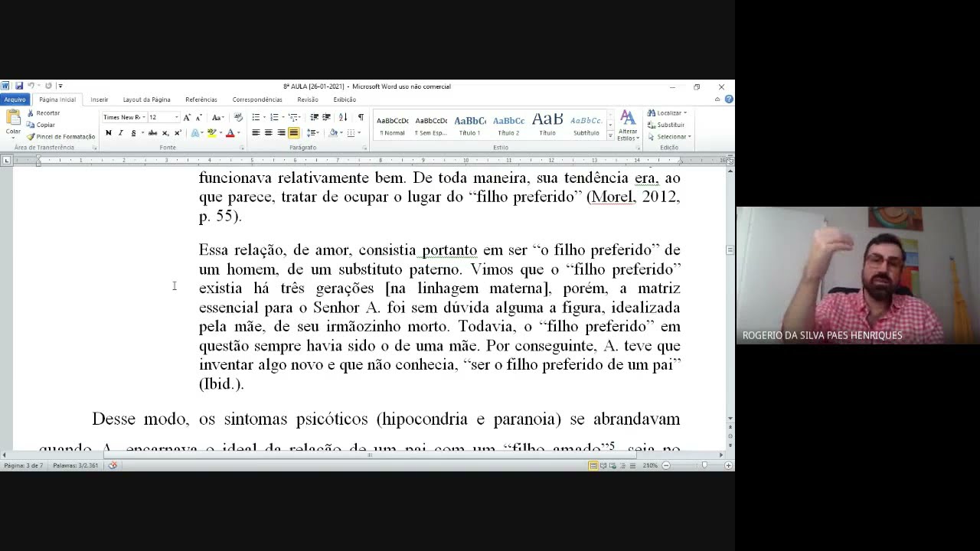Toggle bold (N) formatting
This screenshot has height=551, width=980.
click(108, 133)
